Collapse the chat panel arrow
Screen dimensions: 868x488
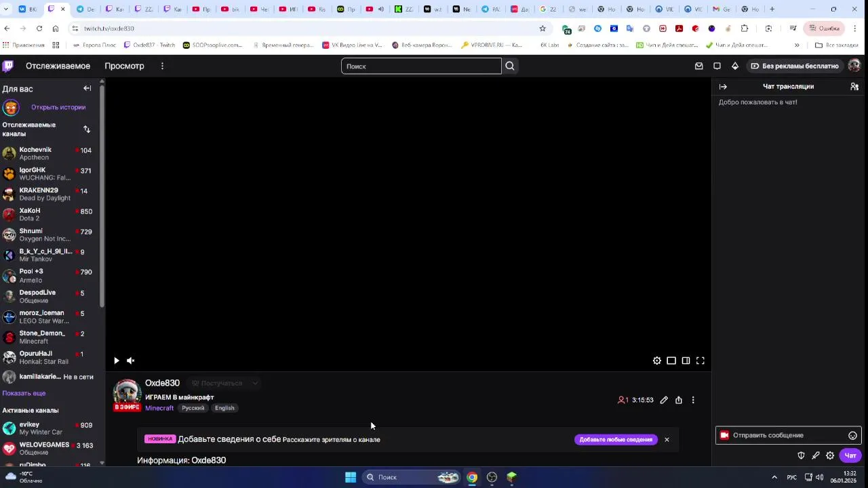pyautogui.click(x=723, y=87)
